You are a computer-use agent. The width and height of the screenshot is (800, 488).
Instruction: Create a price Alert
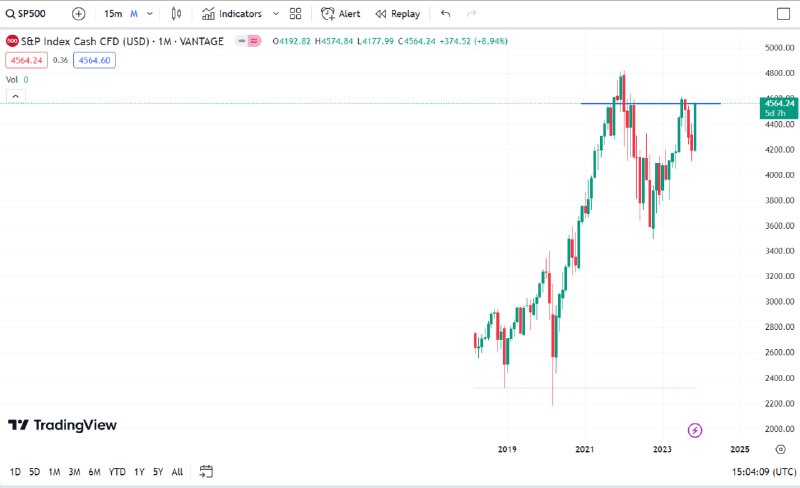pos(341,14)
